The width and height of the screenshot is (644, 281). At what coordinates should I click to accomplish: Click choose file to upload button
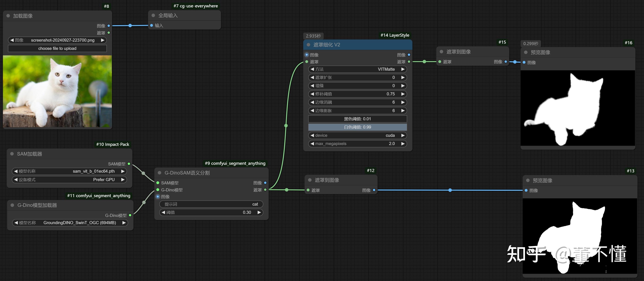57,48
